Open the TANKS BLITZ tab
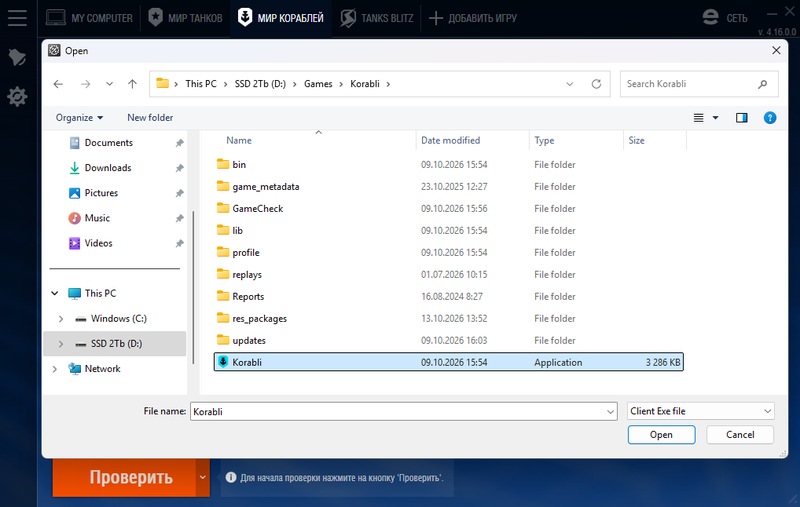The image size is (800, 507). 377,18
